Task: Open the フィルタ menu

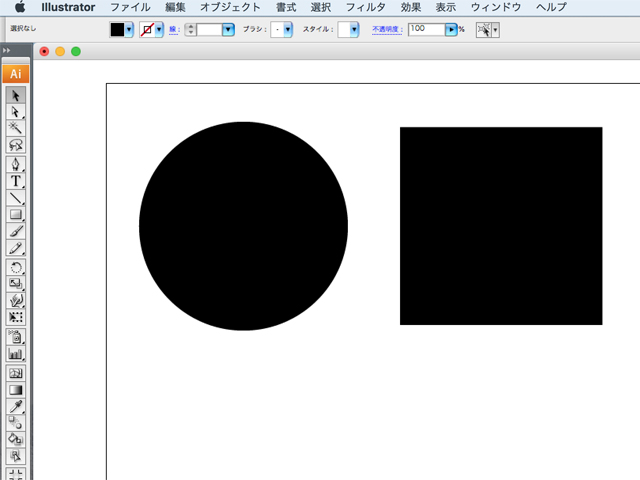Action: 365,7
